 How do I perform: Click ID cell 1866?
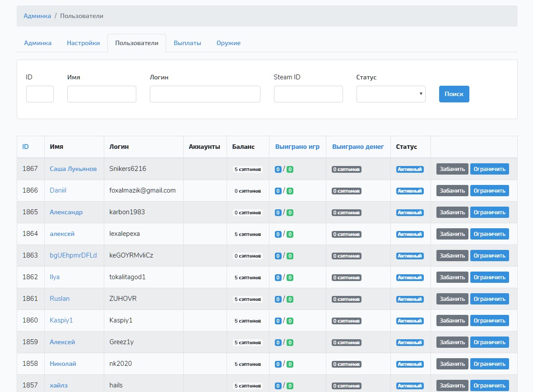click(30, 190)
